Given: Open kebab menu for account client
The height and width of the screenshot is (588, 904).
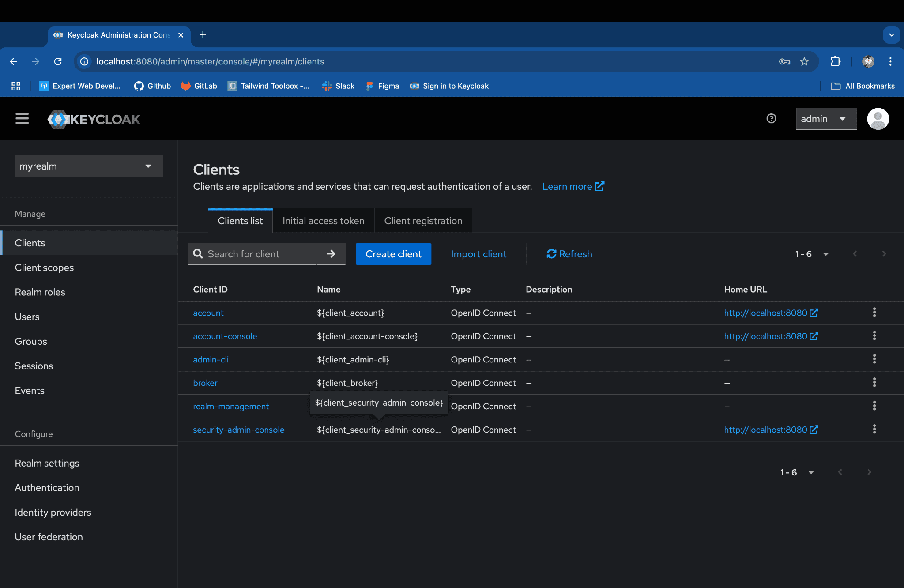Looking at the screenshot, I should pos(874,313).
